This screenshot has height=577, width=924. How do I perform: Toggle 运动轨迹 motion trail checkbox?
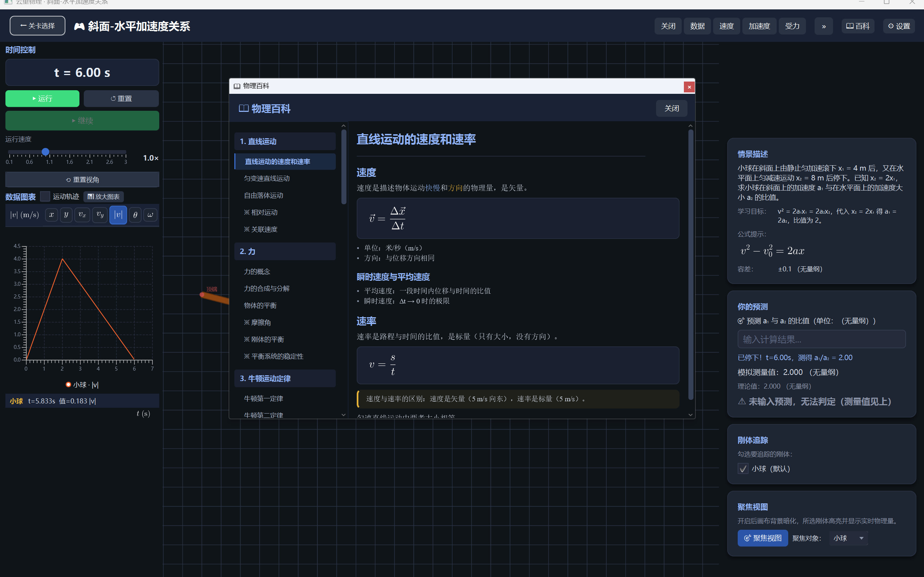(x=45, y=197)
